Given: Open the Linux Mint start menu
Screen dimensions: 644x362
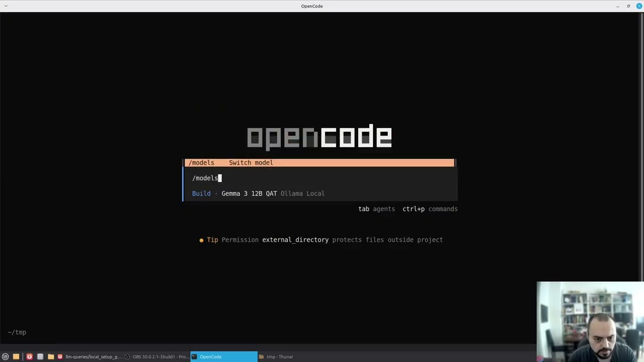Looking at the screenshot, I should tap(6, 356).
